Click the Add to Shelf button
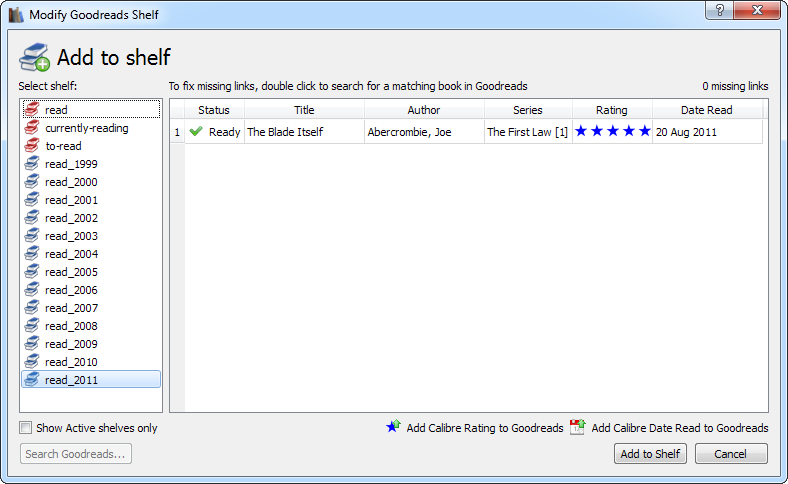Viewport: 788px width, 484px height. tap(650, 454)
